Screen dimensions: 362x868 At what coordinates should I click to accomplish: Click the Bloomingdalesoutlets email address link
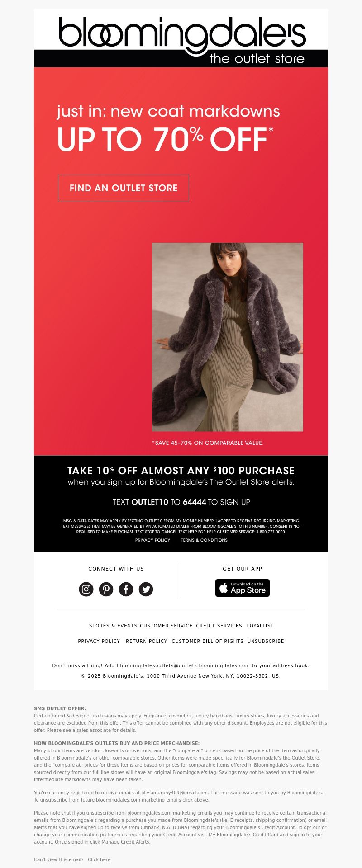(183, 665)
